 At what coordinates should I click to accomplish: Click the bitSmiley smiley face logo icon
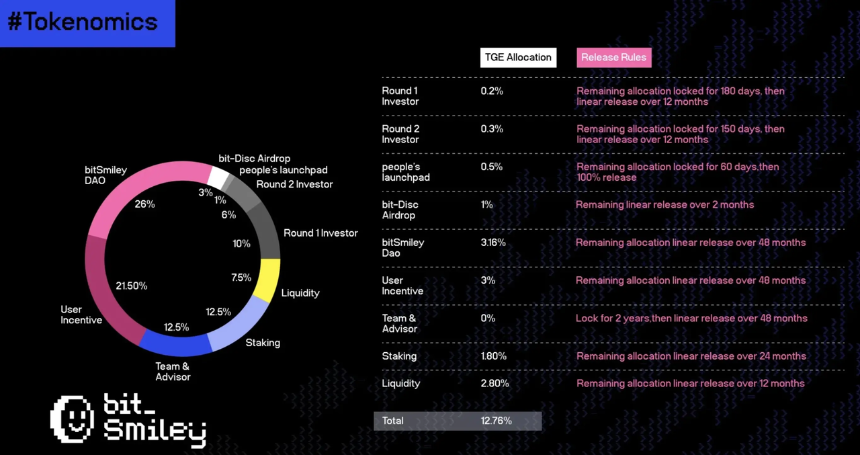(71, 419)
